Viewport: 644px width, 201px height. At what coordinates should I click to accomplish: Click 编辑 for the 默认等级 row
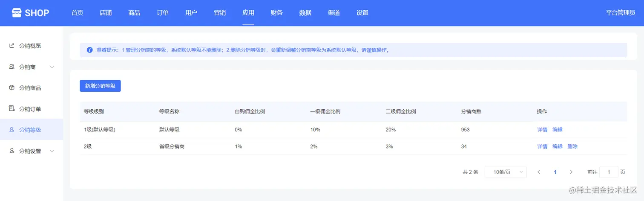[x=558, y=130]
